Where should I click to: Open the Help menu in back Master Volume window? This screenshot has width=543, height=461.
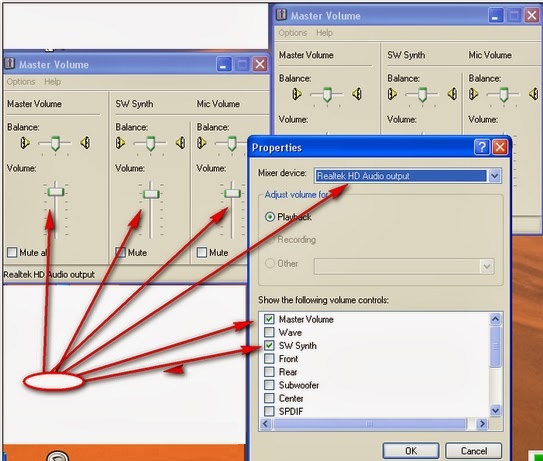[324, 33]
